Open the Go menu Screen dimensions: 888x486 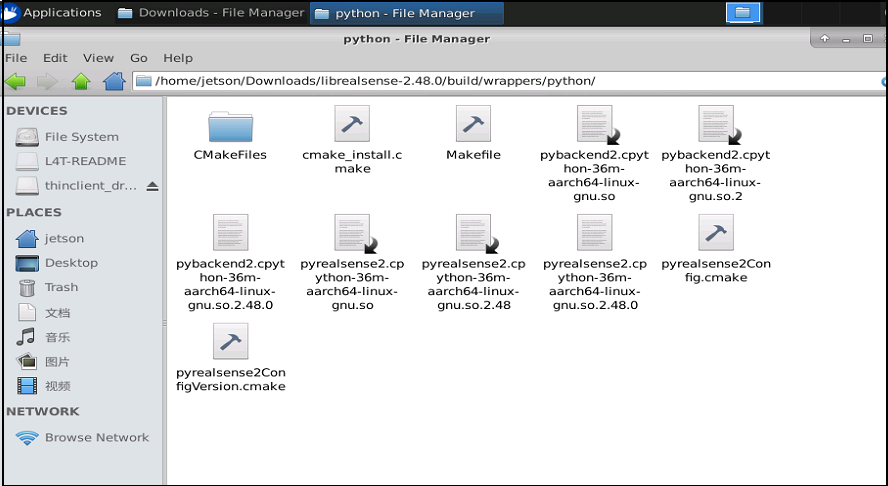pos(139,58)
